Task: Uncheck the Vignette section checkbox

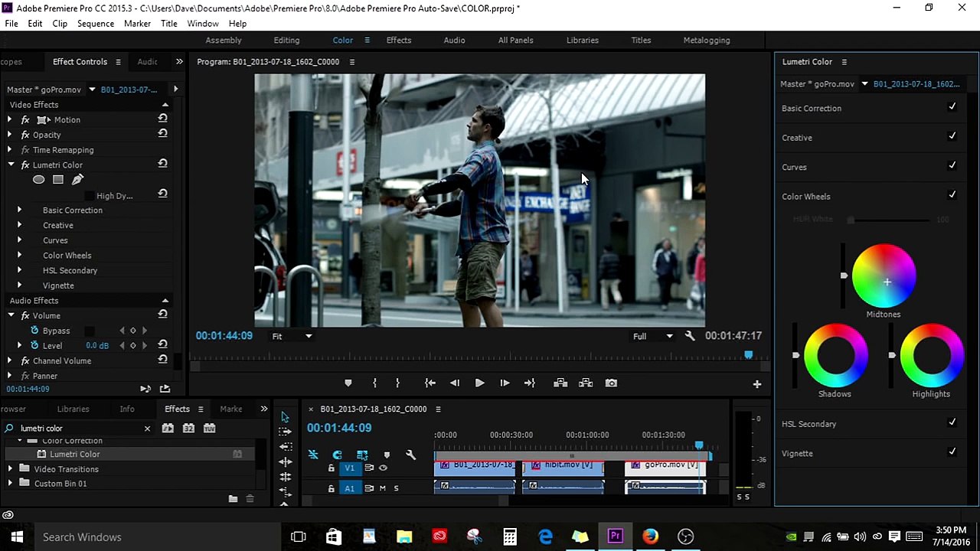Action: coord(952,452)
